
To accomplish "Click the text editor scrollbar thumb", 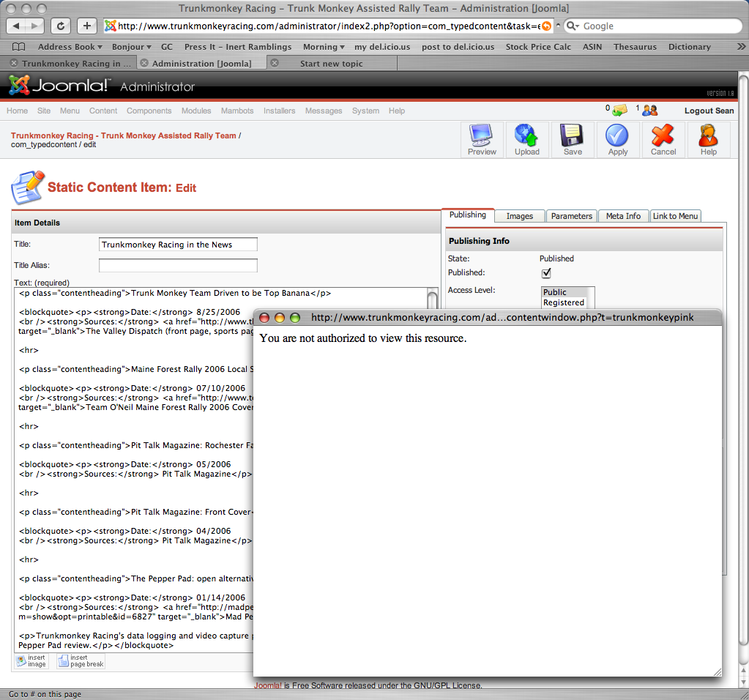I will click(432, 300).
